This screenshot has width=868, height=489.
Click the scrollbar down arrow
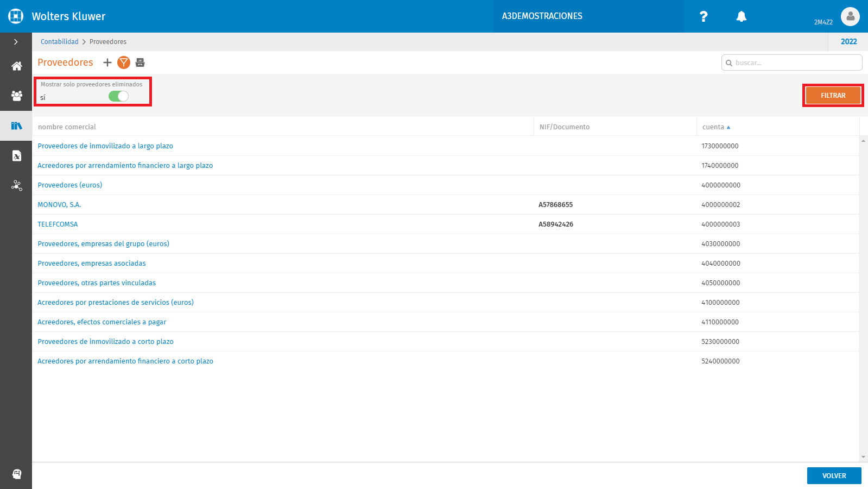click(x=863, y=457)
